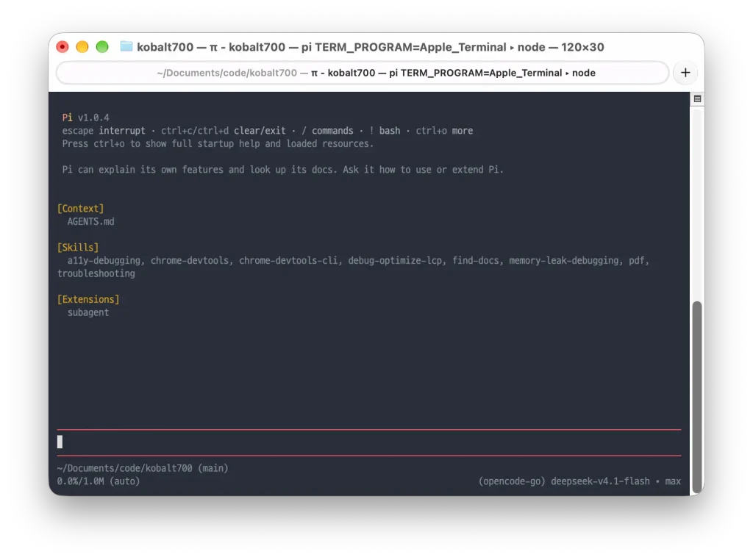This screenshot has height=560, width=753.
Task: Click the '[Context]' heading
Action: pyautogui.click(x=81, y=208)
